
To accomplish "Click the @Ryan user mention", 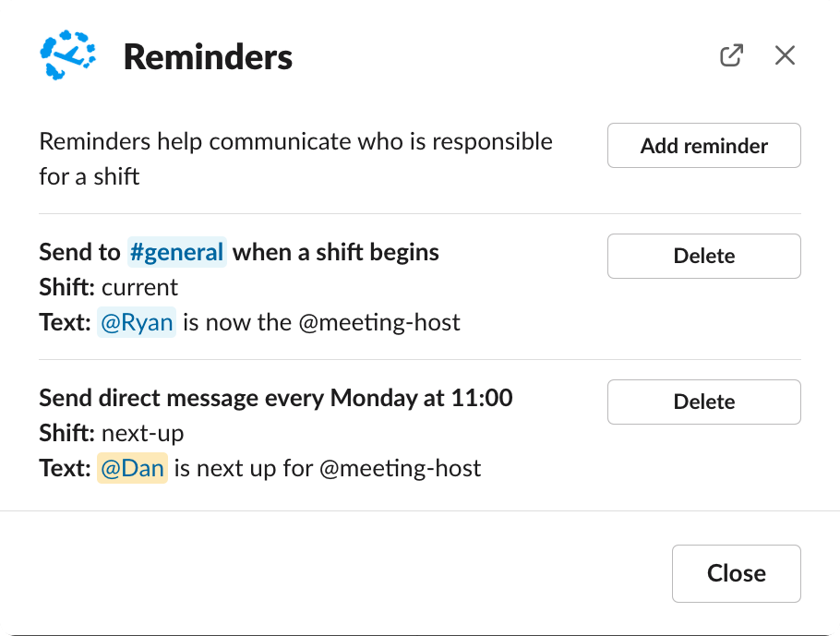I will [137, 322].
